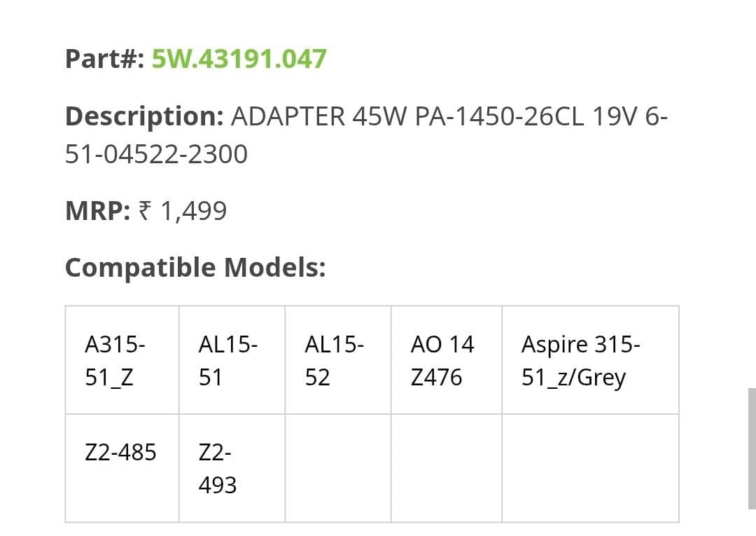Select the AL15-52 model cell

[338, 360]
